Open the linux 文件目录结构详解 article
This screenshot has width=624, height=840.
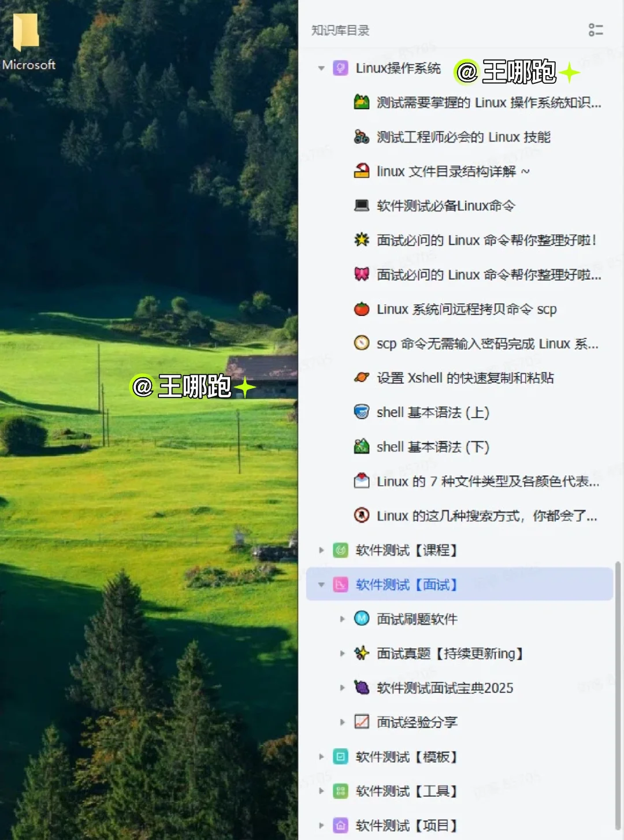pos(451,172)
